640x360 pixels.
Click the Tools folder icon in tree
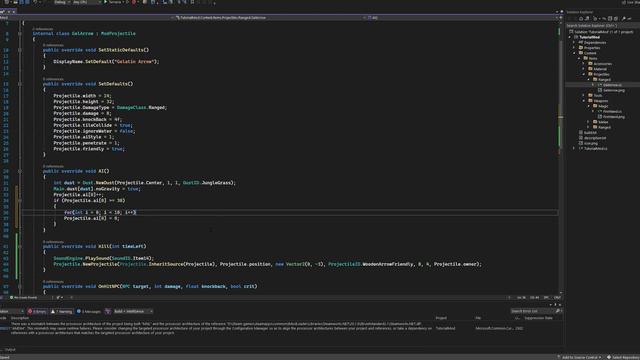[x=590, y=96]
